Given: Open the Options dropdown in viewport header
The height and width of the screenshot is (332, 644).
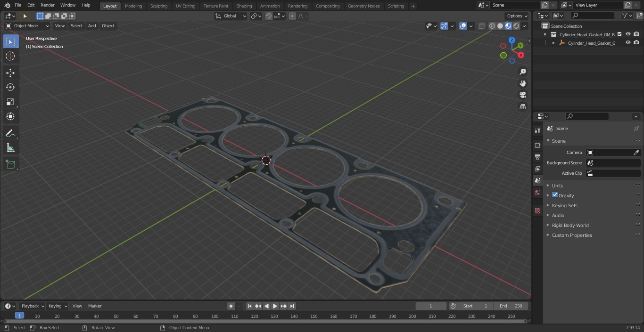Looking at the screenshot, I should click(x=517, y=16).
